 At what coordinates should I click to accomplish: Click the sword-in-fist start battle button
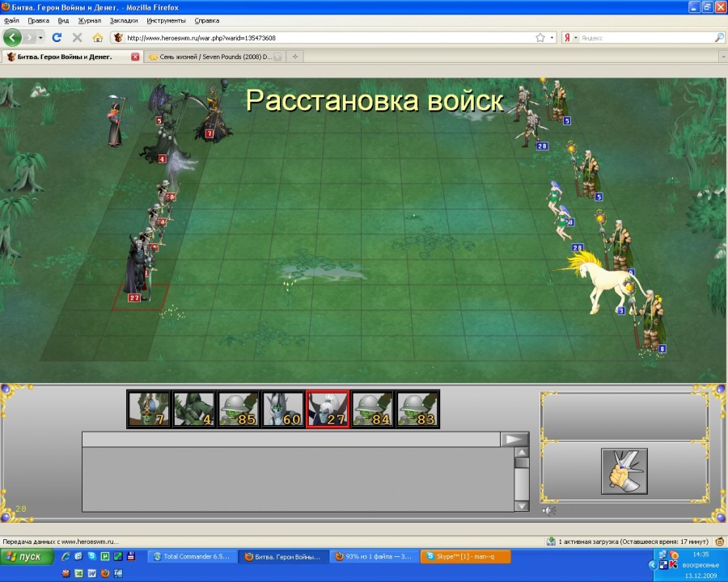pos(624,471)
